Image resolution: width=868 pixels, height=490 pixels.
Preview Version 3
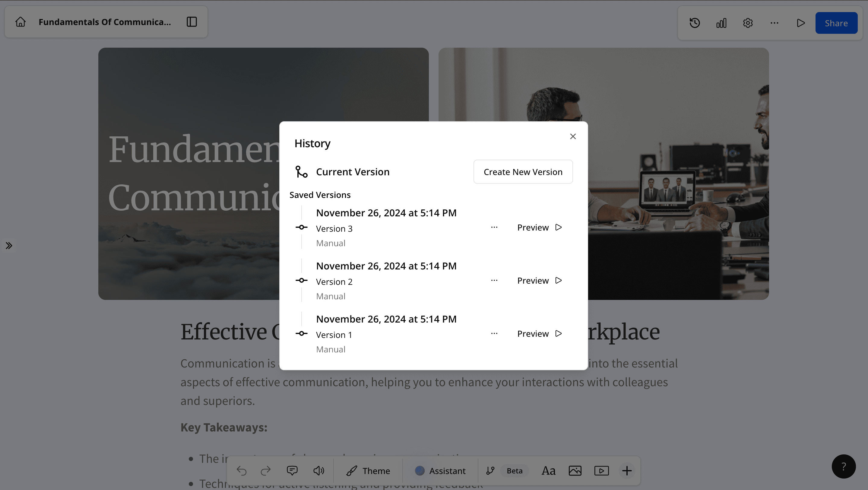pyautogui.click(x=540, y=227)
